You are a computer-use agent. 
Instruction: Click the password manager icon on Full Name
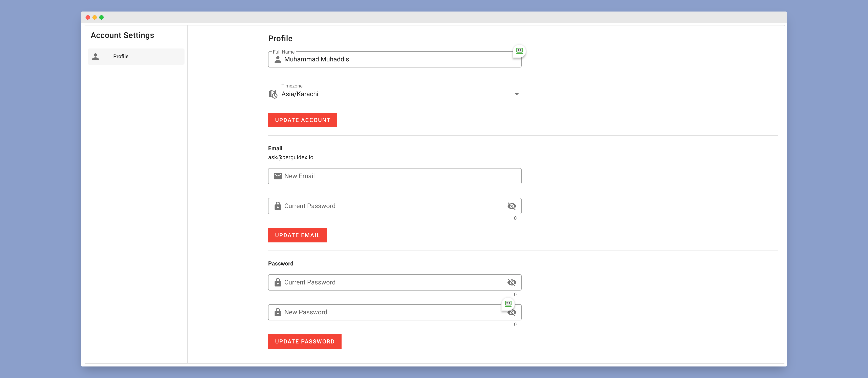tap(519, 51)
